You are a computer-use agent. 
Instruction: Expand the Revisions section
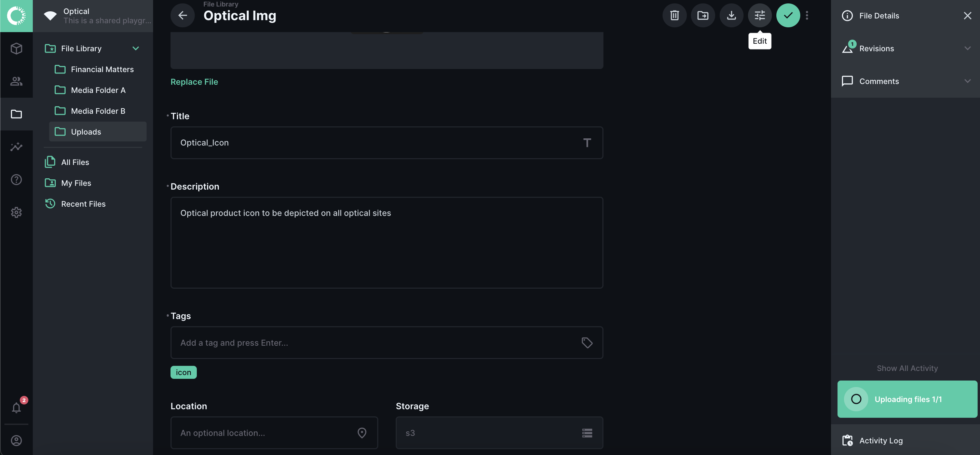pos(967,48)
